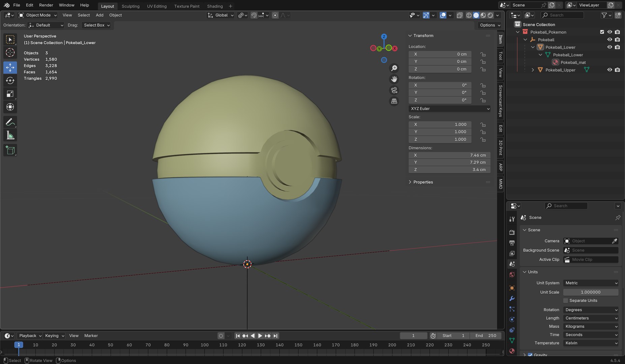This screenshot has height=364, width=625.
Task: Select the Rotate tool
Action: coord(10,81)
